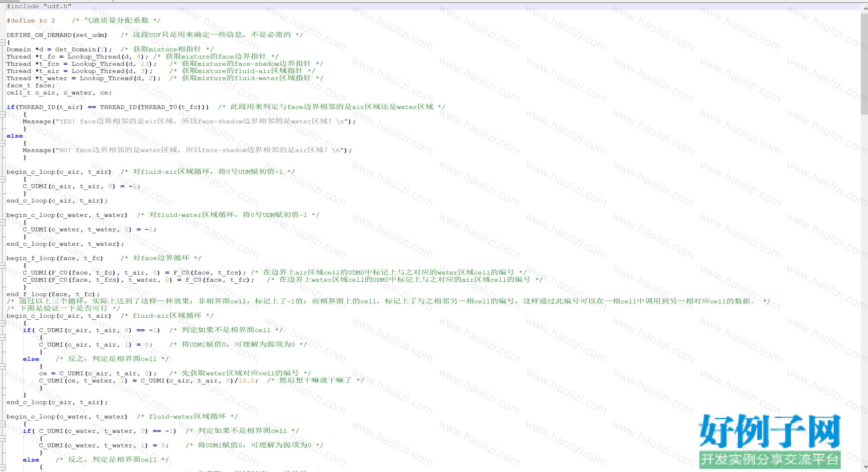Click the Message("NO! ...") line
This screenshot has height=472, width=868.
point(187,150)
